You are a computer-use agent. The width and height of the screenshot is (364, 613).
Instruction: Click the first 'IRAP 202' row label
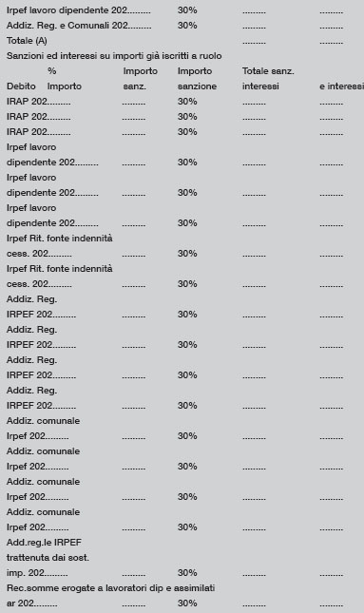39,102
